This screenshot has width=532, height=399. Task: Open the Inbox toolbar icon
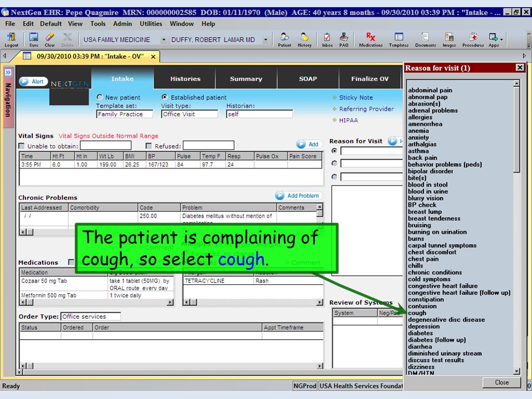tap(327, 39)
